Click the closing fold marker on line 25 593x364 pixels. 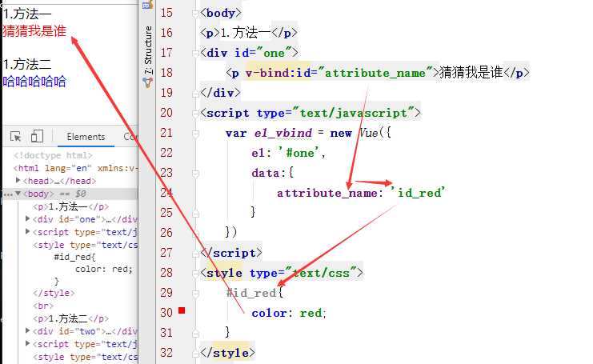pos(195,214)
